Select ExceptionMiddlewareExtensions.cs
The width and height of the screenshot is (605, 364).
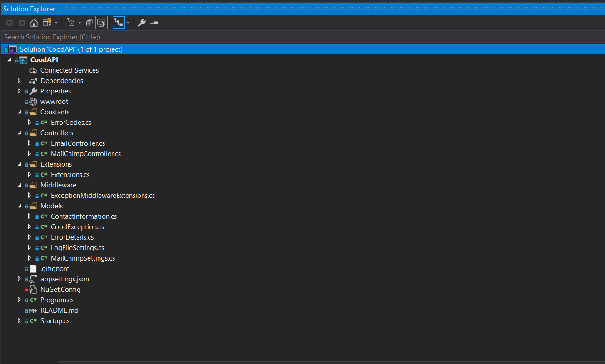[103, 196]
